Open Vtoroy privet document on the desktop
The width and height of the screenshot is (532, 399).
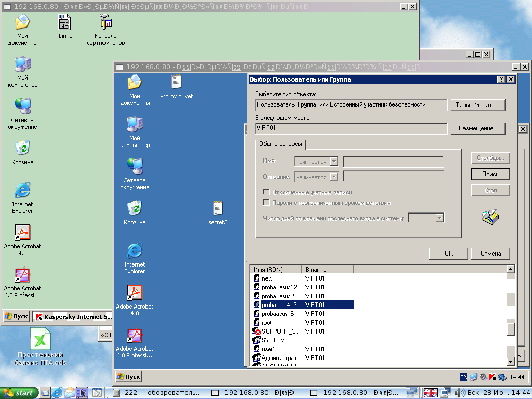pyautogui.click(x=176, y=83)
